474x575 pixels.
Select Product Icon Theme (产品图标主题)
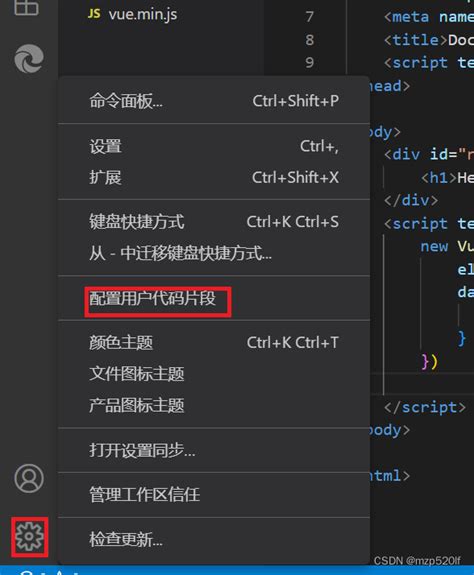pos(214,406)
